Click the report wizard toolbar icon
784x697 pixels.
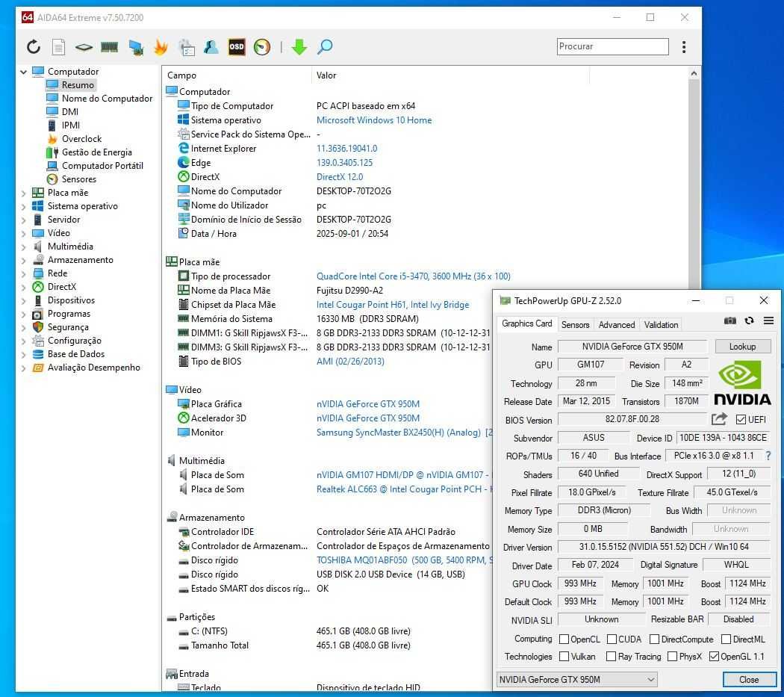(187, 47)
